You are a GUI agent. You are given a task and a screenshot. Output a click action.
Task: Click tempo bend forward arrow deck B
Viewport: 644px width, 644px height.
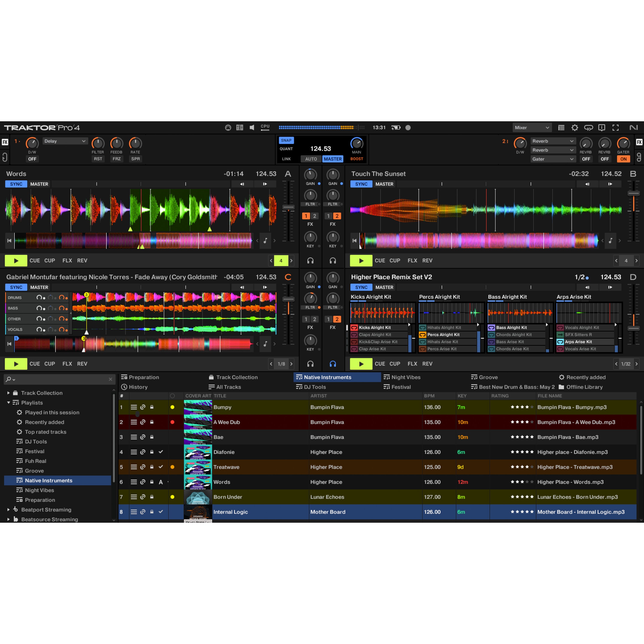610,184
